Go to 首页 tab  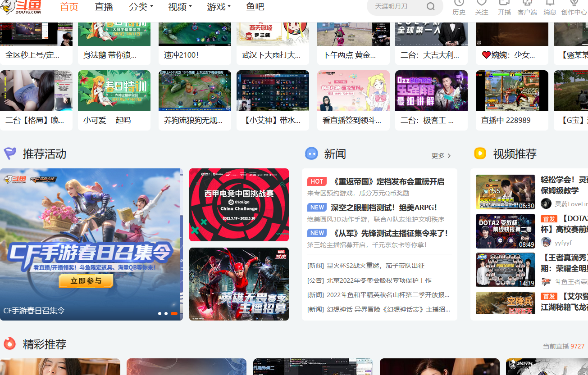[x=69, y=7]
